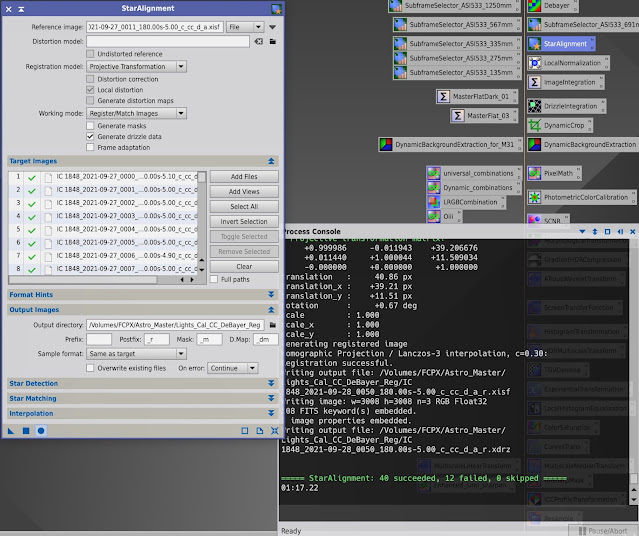Click the Apply Global circle icon

pos(41,431)
